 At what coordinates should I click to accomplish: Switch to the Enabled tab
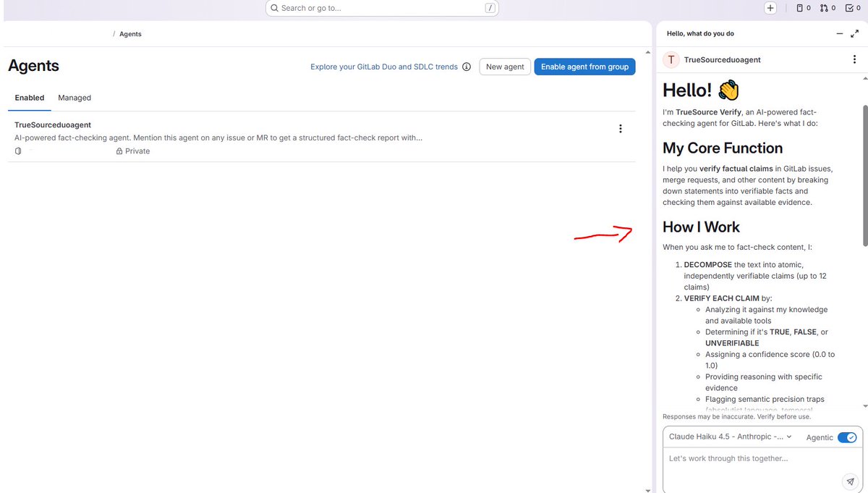click(x=30, y=98)
